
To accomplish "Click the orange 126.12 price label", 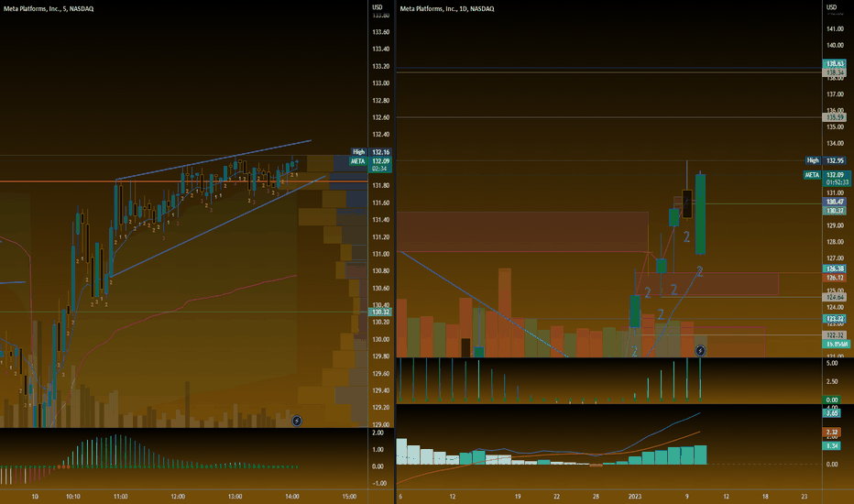I will click(835, 278).
